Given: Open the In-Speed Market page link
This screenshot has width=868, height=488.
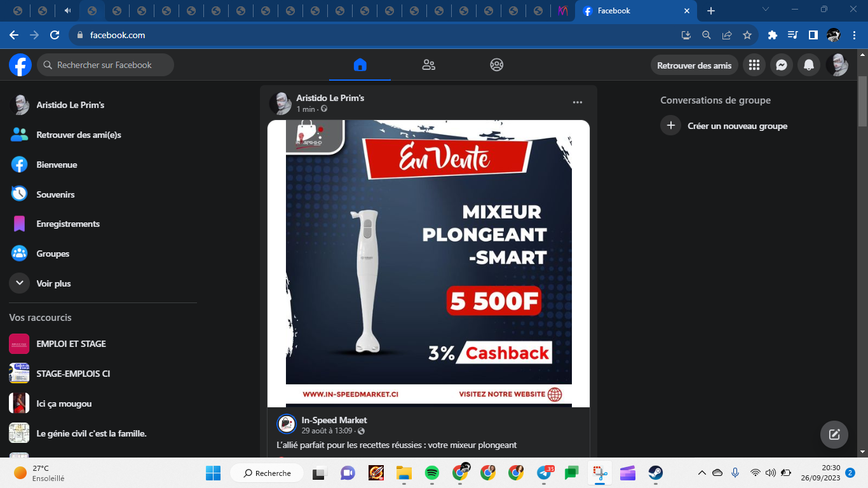Looking at the screenshot, I should [334, 420].
